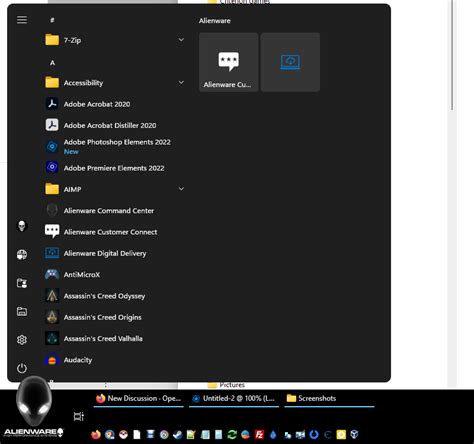This screenshot has width=474, height=444.
Task: Click the green sync arrows taskbar icon
Action: (x=232, y=434)
